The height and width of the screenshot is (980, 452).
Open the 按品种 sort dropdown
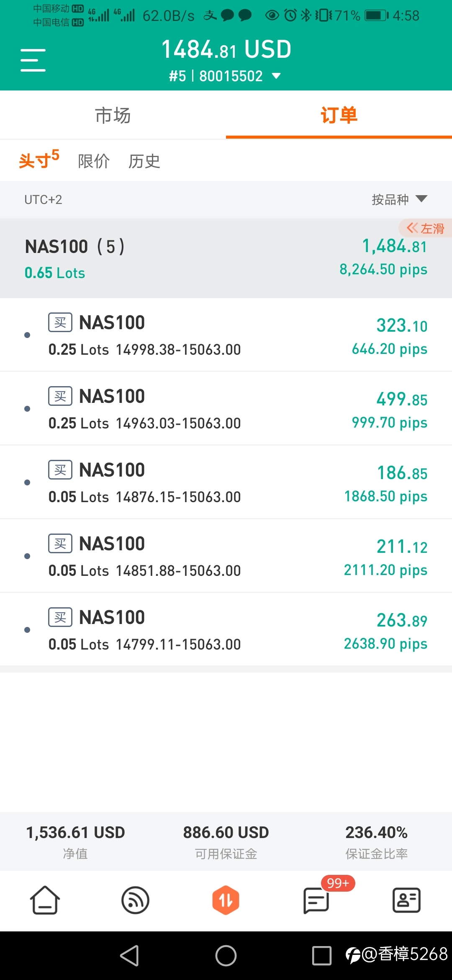point(399,199)
